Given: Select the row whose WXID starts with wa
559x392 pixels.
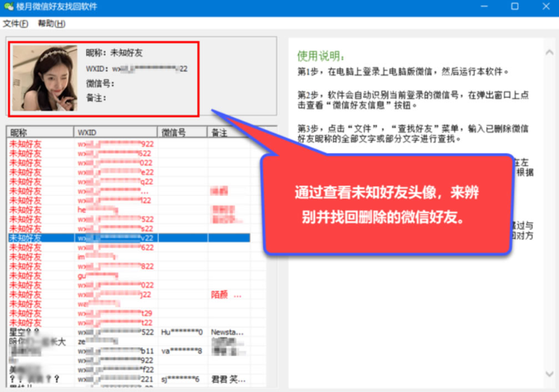Looking at the screenshot, I should (x=129, y=304).
